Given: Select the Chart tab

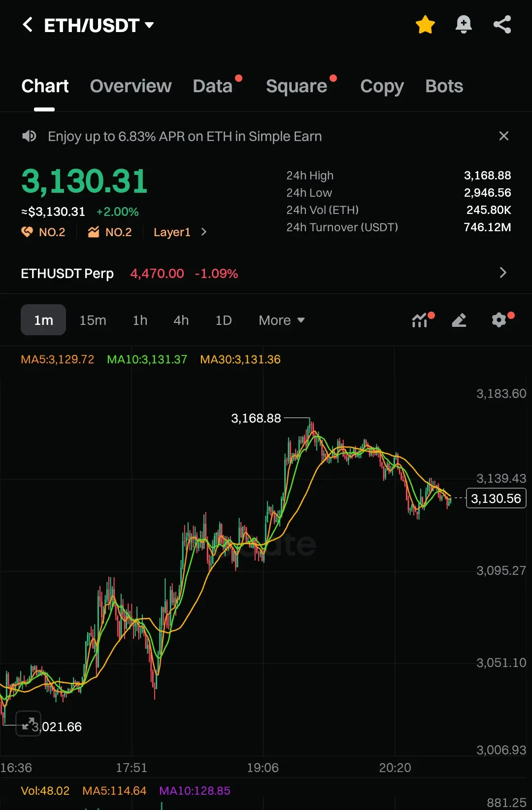Looking at the screenshot, I should click(x=45, y=86).
